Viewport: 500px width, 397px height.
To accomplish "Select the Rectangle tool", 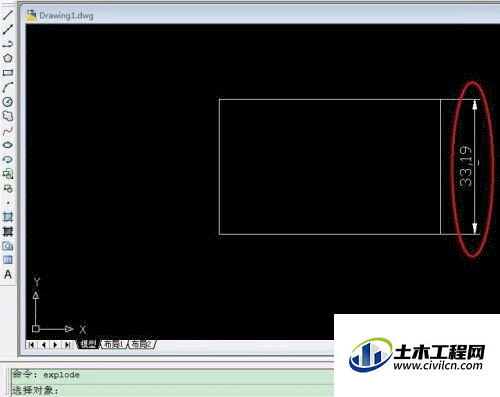I will coord(8,73).
